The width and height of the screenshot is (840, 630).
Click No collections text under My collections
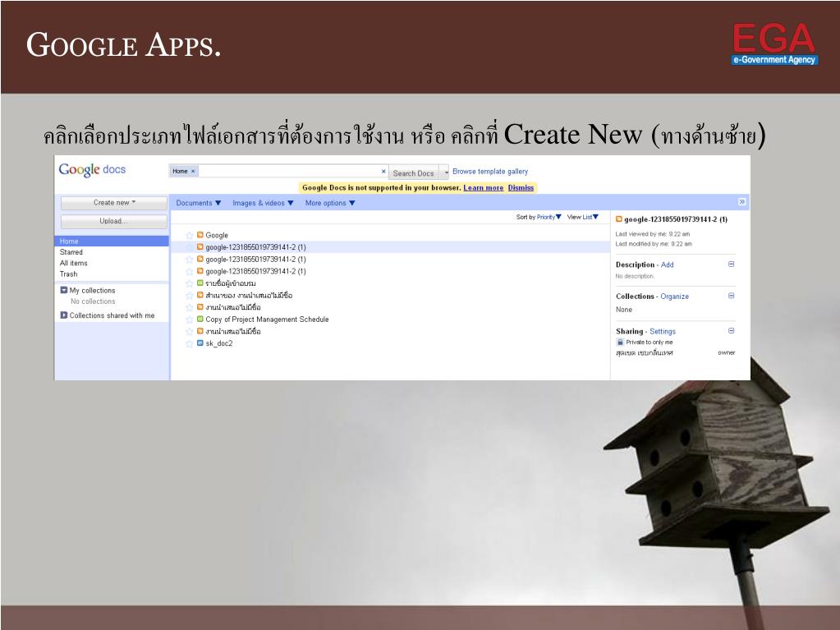93,301
